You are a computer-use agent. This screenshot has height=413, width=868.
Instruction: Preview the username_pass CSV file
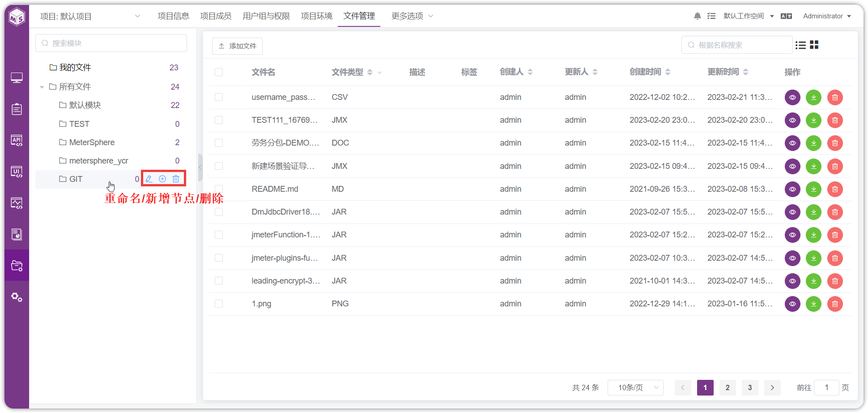tap(792, 97)
